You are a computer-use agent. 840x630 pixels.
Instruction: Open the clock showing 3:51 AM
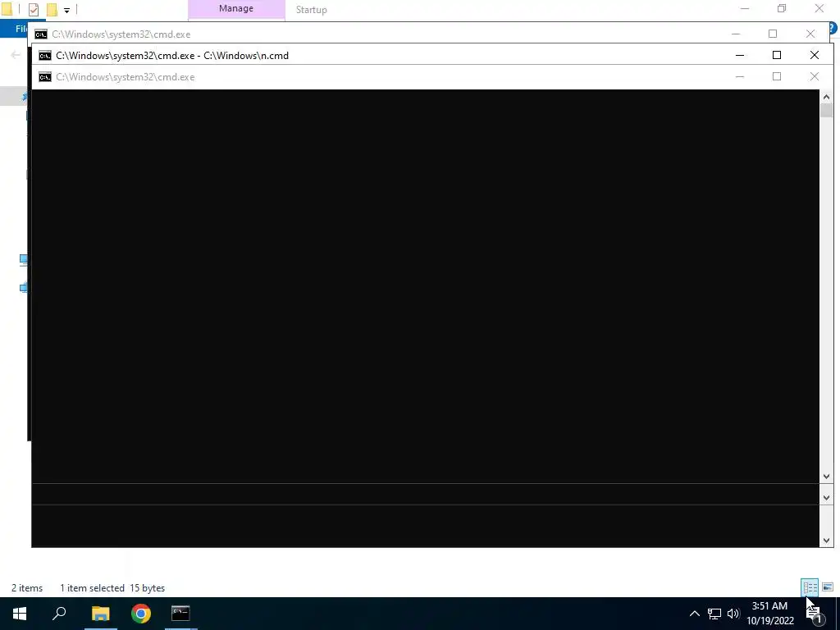tap(769, 614)
